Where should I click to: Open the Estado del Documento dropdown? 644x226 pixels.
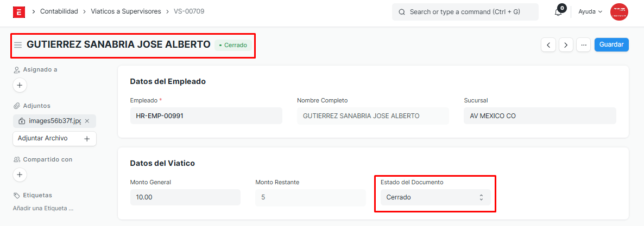[435, 197]
